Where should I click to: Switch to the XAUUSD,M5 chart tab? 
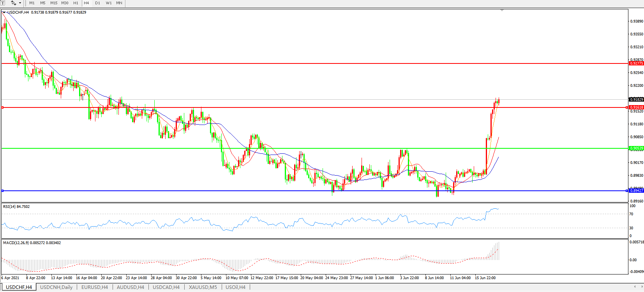pos(203,287)
